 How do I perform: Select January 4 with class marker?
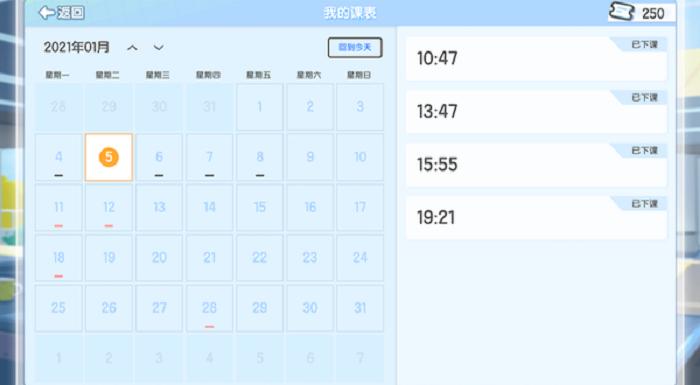click(x=58, y=157)
